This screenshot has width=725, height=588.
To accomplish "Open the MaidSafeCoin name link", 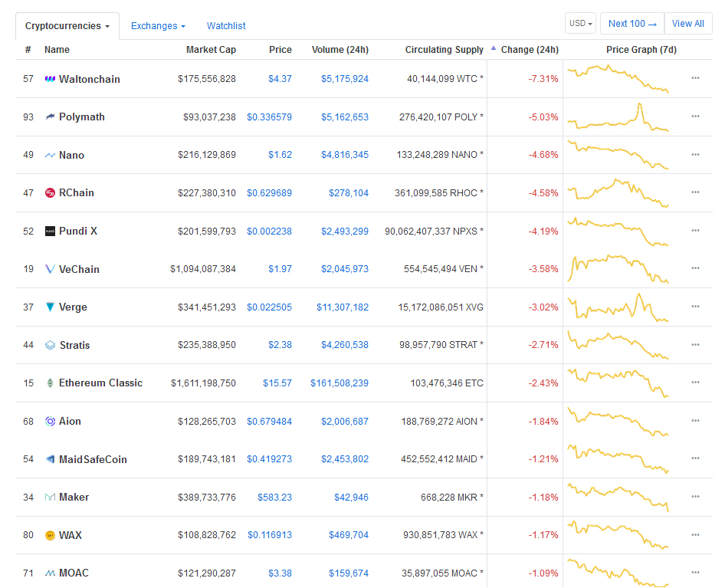I will tap(93, 459).
